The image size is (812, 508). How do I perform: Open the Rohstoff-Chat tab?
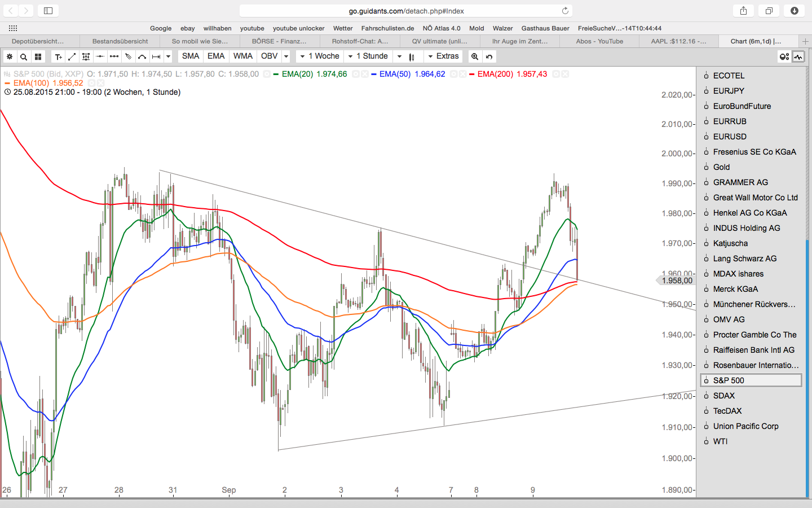click(x=361, y=41)
